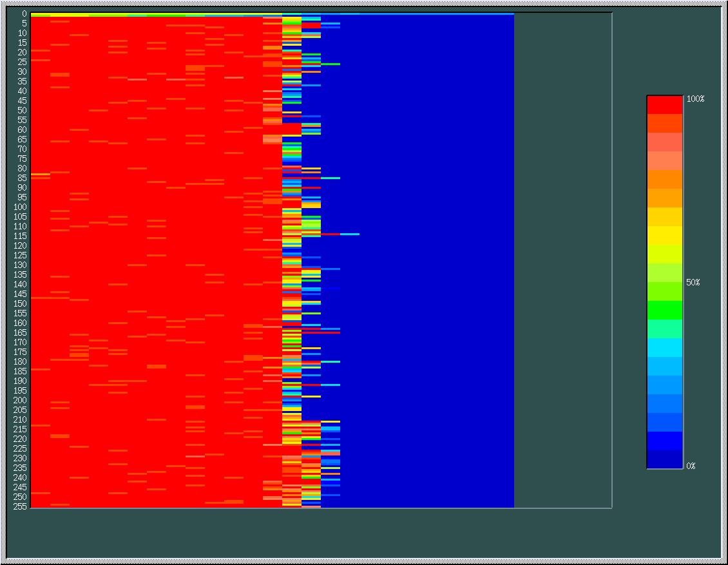The height and width of the screenshot is (565, 728).
Task: Click the dark blue 0% swatch at legend bottom
Action: (664, 459)
